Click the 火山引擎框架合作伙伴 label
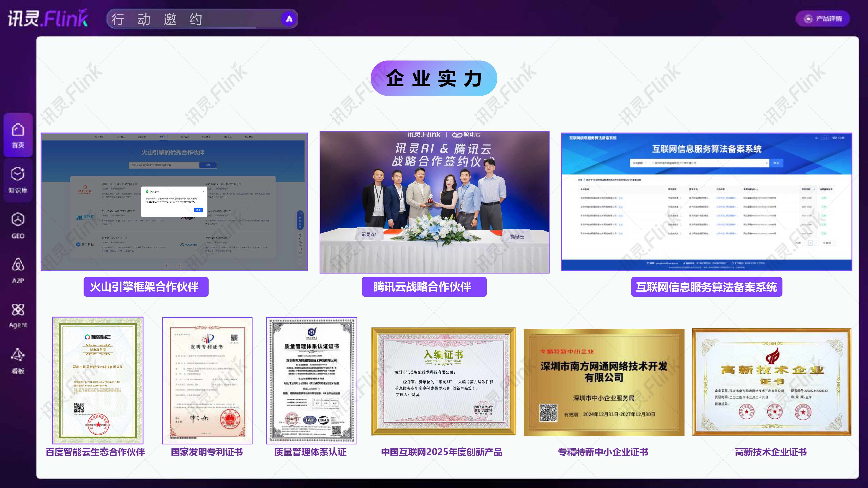This screenshot has width=868, height=488. [x=146, y=287]
